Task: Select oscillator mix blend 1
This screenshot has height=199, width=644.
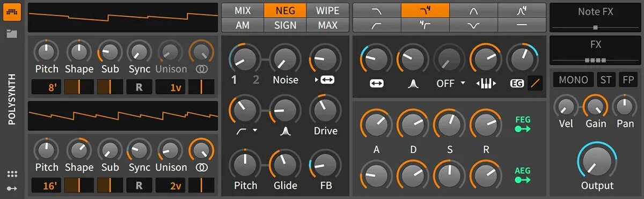Action: 235,80
